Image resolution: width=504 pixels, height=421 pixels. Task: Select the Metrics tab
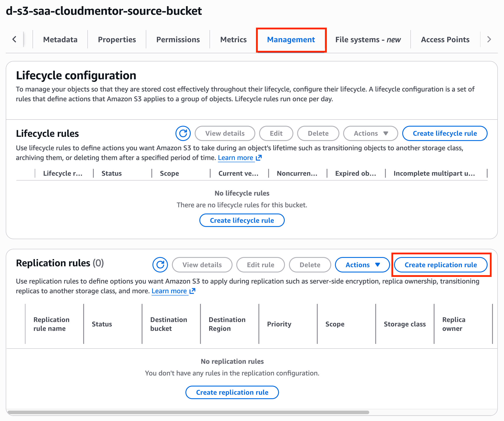[x=233, y=40]
